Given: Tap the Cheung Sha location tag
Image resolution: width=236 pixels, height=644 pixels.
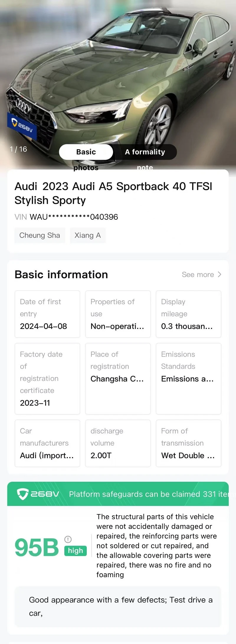Looking at the screenshot, I should (x=40, y=235).
